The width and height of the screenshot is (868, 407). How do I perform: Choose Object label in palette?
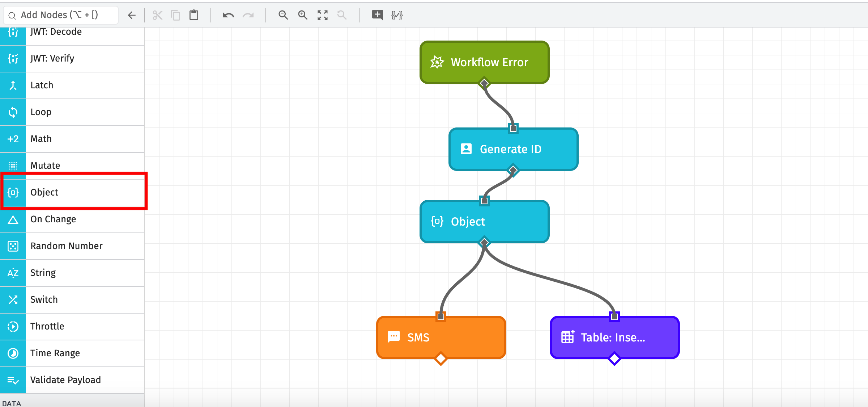tap(44, 192)
